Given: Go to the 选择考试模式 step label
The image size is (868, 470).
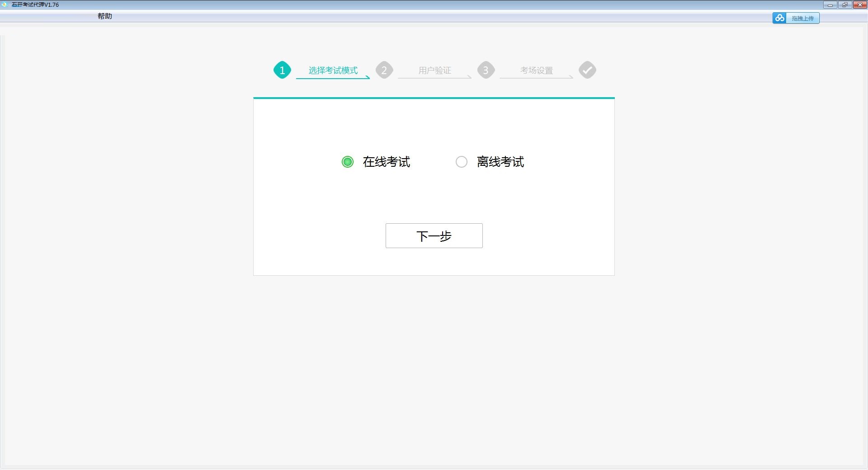Looking at the screenshot, I should pos(333,70).
